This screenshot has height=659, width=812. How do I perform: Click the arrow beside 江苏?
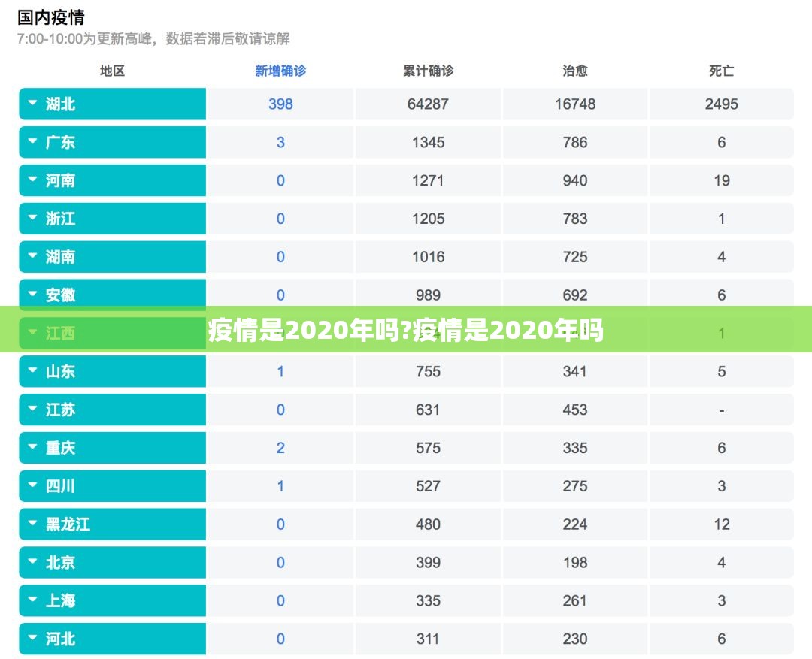[x=32, y=410]
